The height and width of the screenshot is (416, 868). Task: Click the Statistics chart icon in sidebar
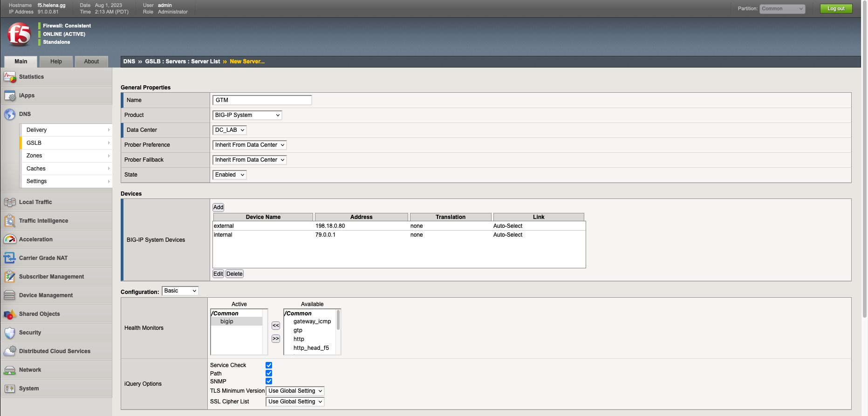tap(10, 77)
